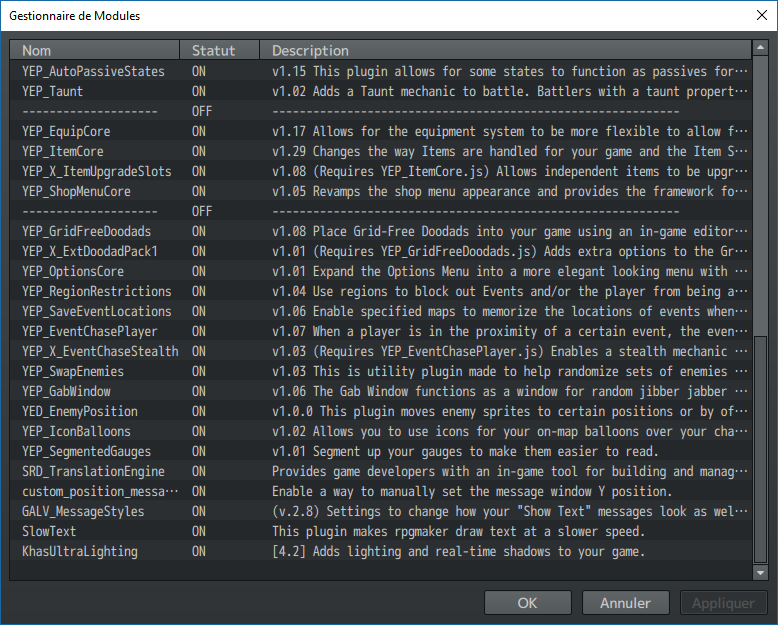Image resolution: width=778 pixels, height=625 pixels.
Task: Click description 'v1.02 Adds a Taunt mechanic'
Action: pyautogui.click(x=510, y=91)
